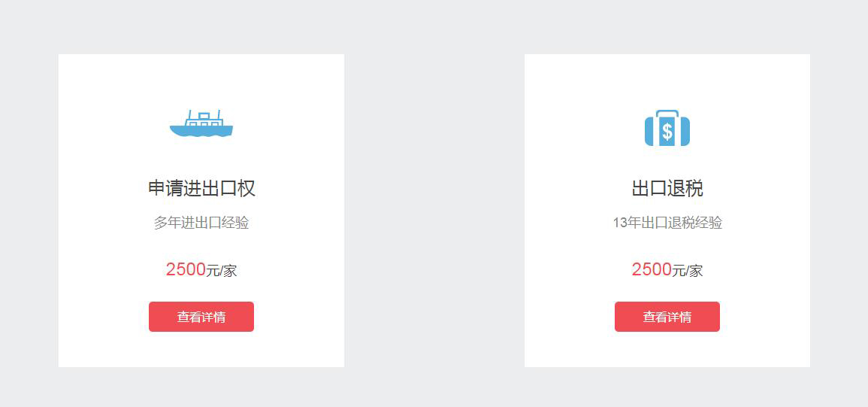
Task: Click the 多年进出口经验 subtitle
Action: [201, 223]
